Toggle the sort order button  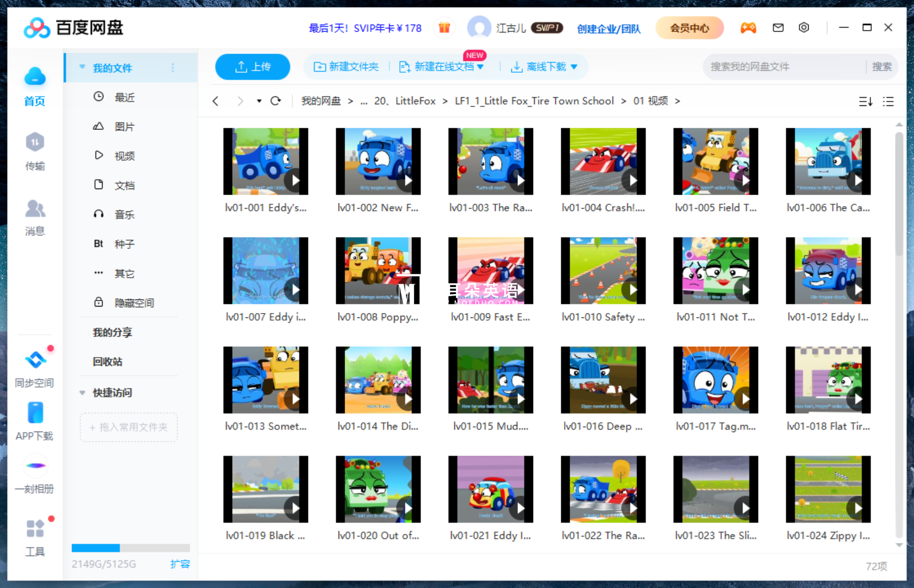point(865,102)
